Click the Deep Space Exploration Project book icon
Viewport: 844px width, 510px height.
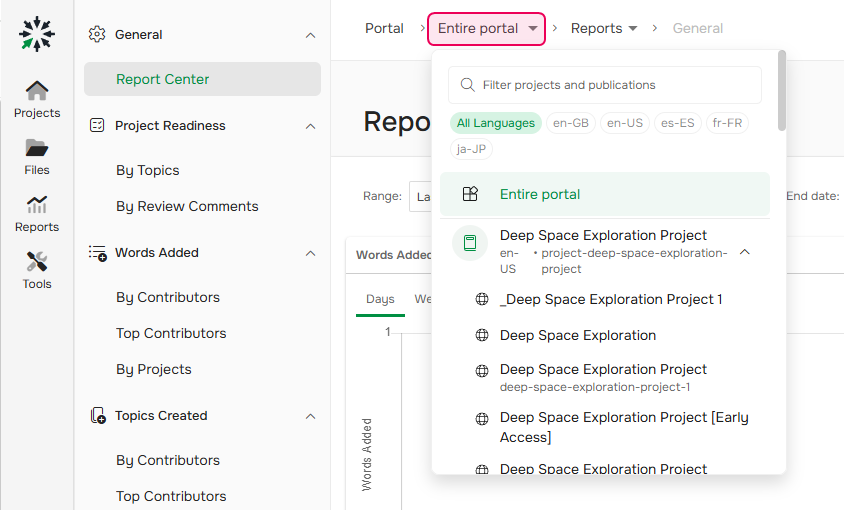(470, 243)
